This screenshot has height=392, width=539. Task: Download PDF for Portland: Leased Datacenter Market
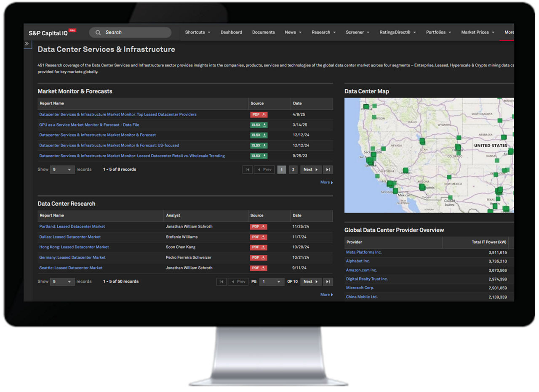coord(259,227)
